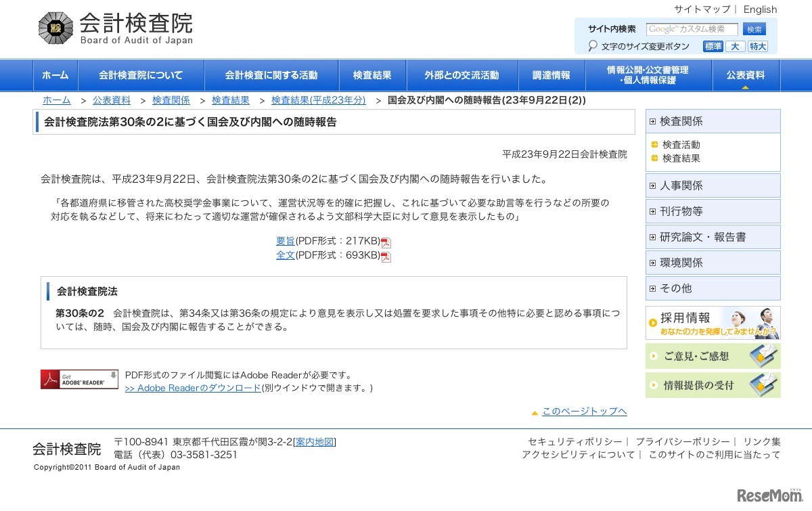Click the magnifier icon by 文字のサイズ変更ボタン
The height and width of the screenshot is (511, 812).
(x=592, y=46)
